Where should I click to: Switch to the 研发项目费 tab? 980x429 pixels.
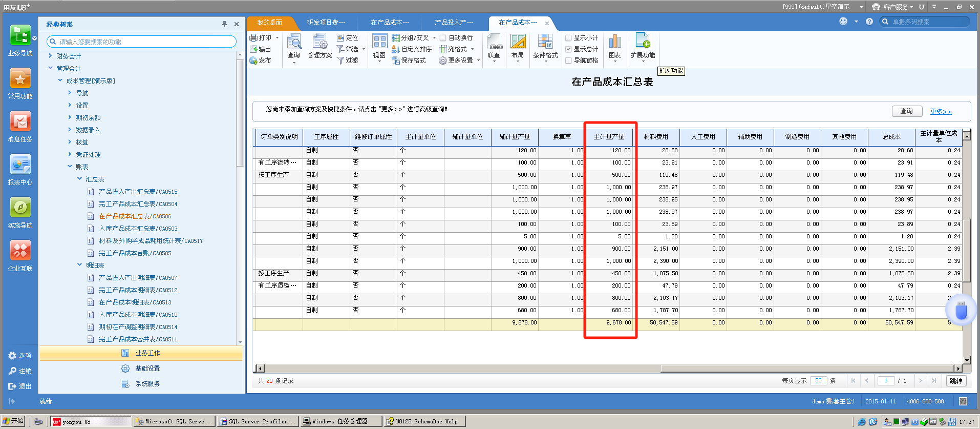326,23
